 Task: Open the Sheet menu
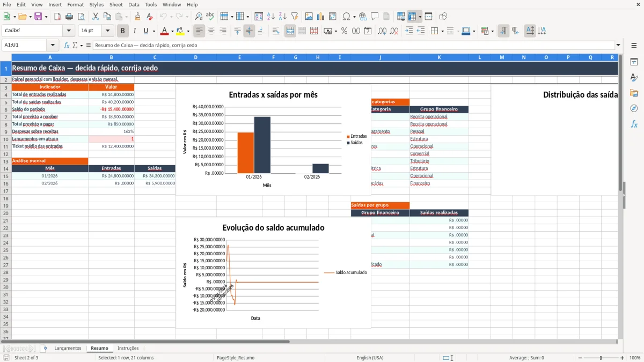(116, 4)
